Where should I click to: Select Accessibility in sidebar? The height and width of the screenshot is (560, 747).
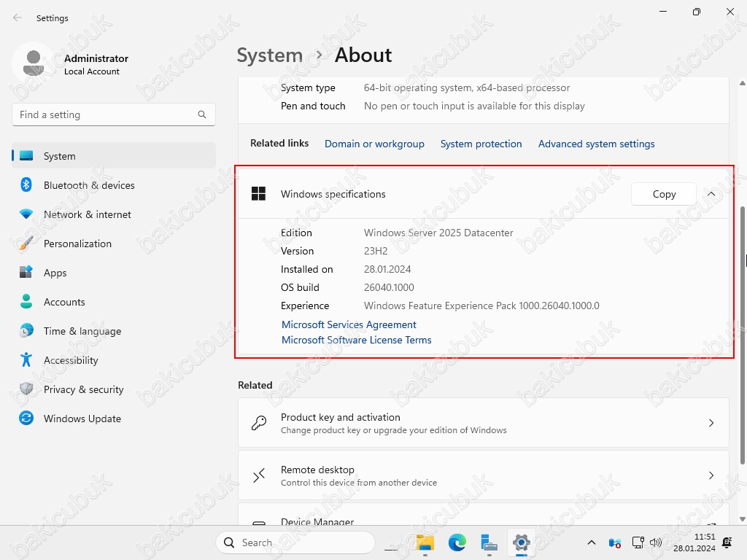[114, 359]
